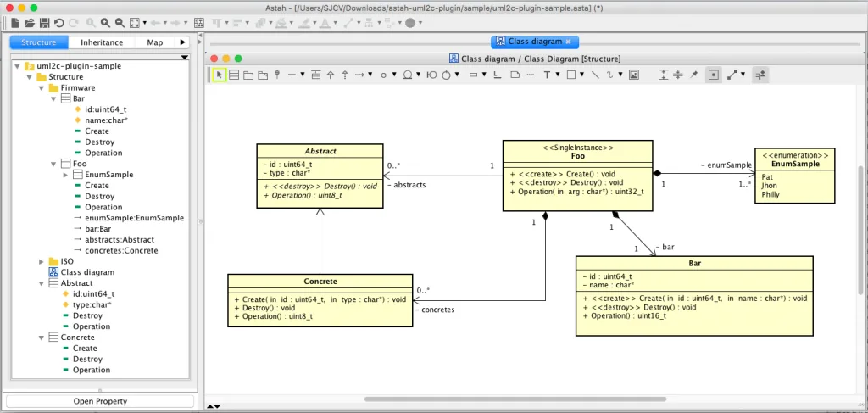Select the Foo class in the diagram
This screenshot has height=413, width=868.
[x=578, y=176]
